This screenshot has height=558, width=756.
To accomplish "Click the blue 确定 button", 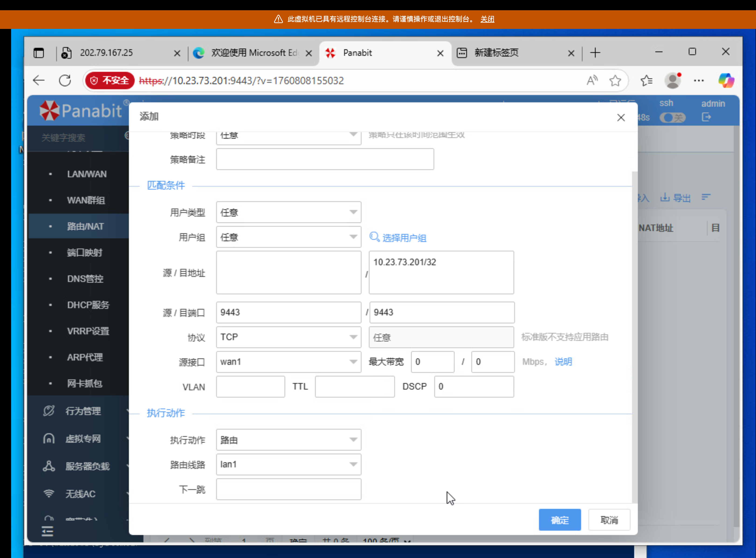I will pyautogui.click(x=560, y=520).
